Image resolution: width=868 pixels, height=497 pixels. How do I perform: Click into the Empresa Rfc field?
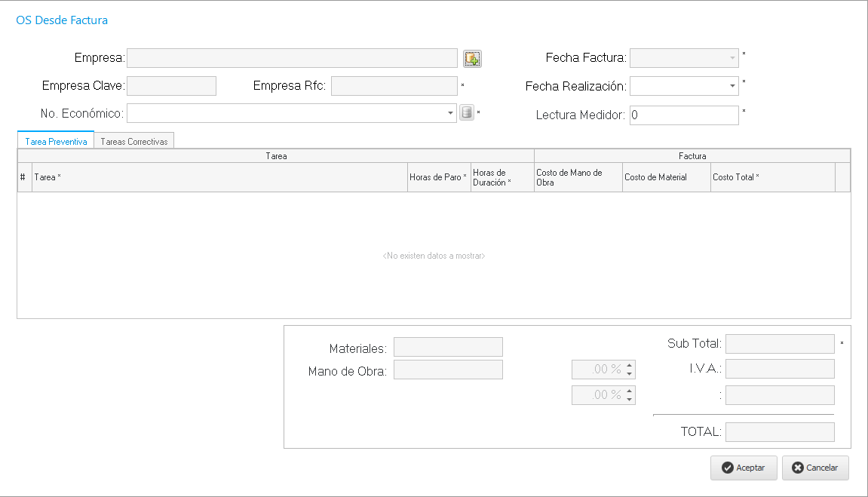pos(394,86)
